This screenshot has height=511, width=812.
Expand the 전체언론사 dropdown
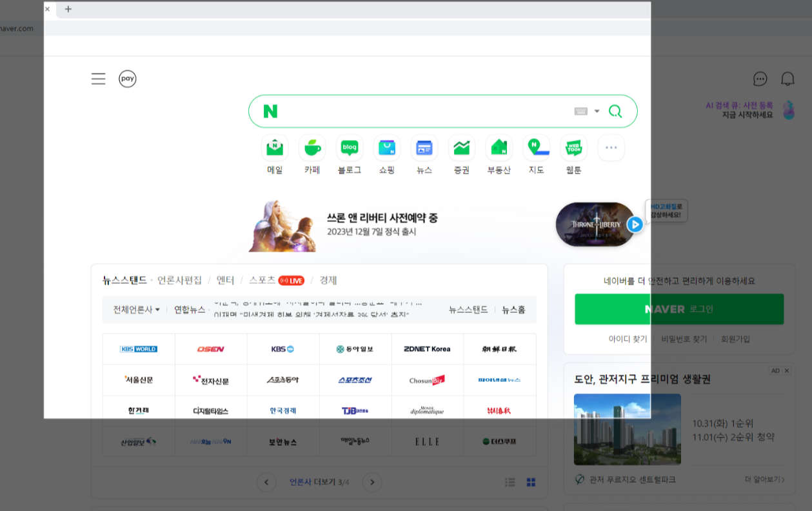coord(136,310)
